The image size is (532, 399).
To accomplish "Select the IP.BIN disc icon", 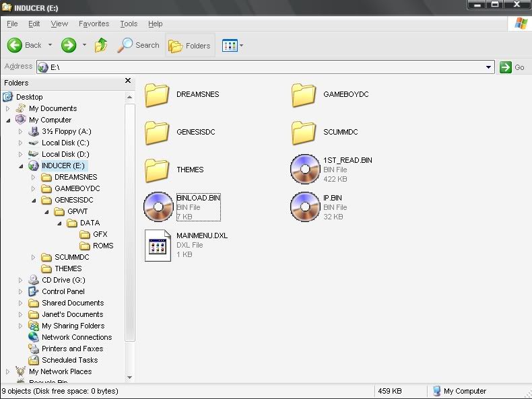I will tap(305, 207).
